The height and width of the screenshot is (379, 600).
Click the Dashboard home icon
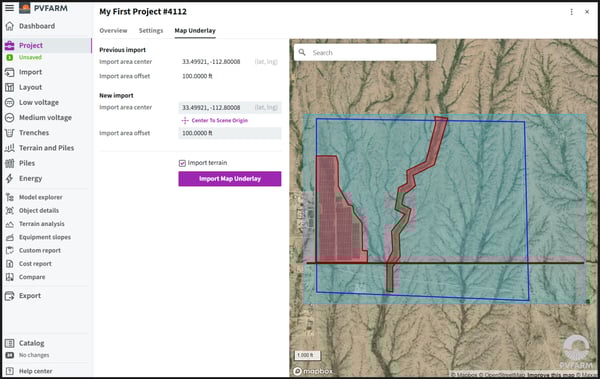(10, 26)
